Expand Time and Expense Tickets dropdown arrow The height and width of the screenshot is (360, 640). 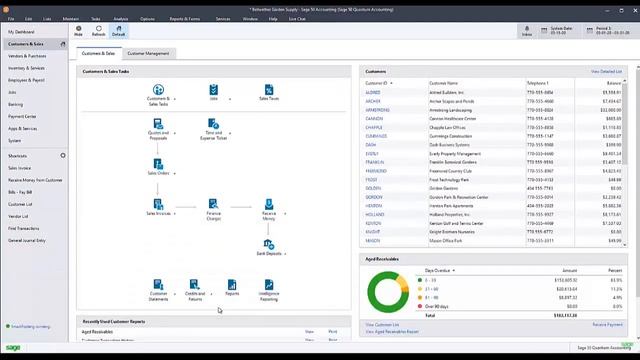click(230, 133)
